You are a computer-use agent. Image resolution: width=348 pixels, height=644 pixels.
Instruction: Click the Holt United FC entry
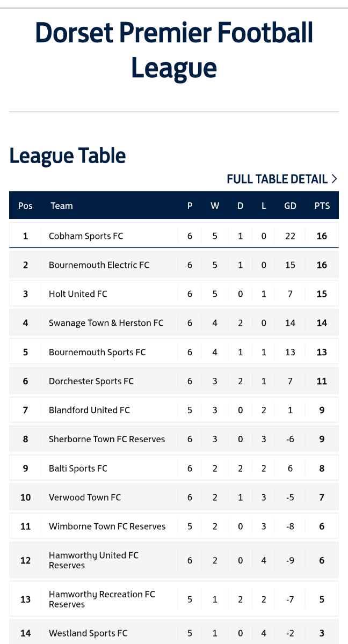pyautogui.click(x=78, y=294)
